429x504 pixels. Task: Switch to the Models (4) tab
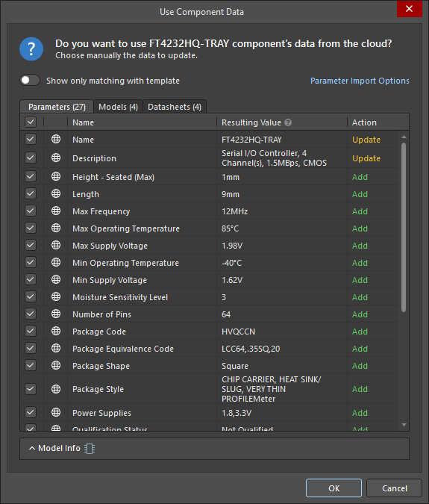coord(118,107)
